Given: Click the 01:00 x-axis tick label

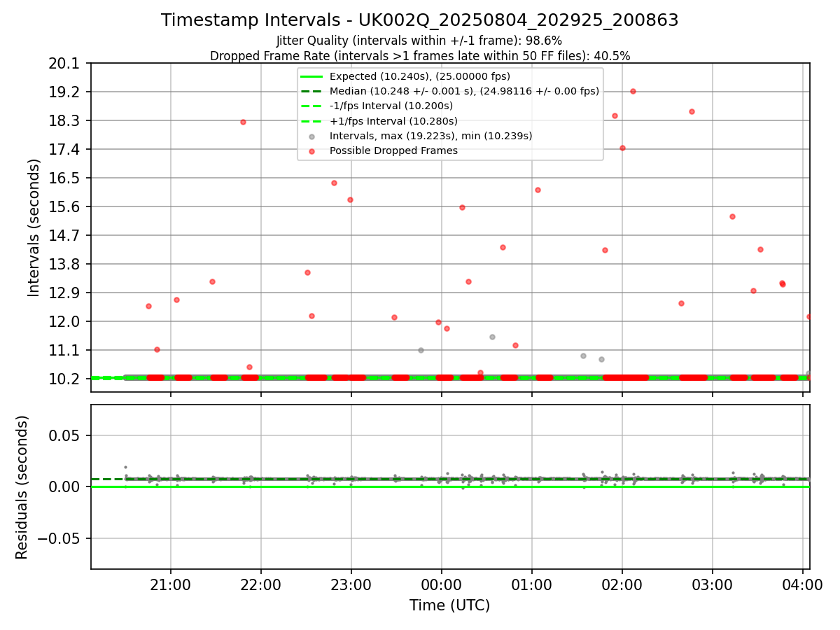Looking at the screenshot, I should (x=532, y=584).
